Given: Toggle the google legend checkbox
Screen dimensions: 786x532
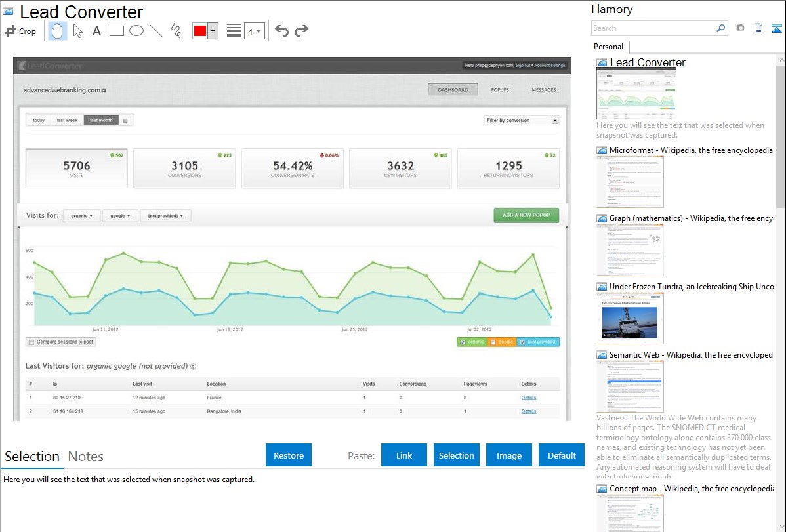Looking at the screenshot, I should pyautogui.click(x=493, y=342).
